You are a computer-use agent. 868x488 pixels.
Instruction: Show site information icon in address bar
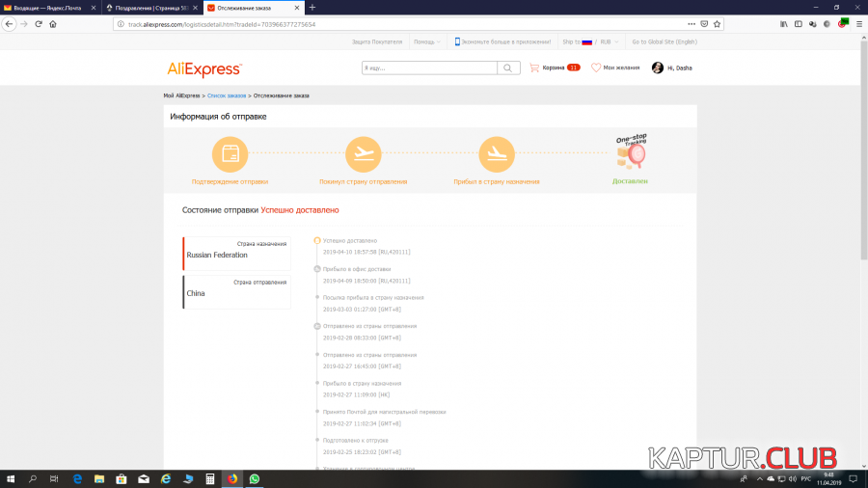pos(121,24)
